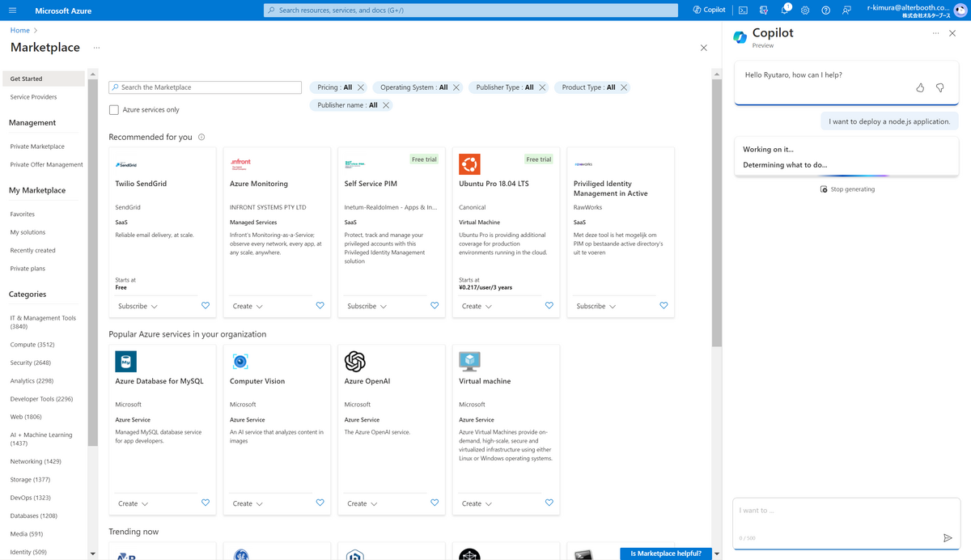Click top search resources bar
This screenshot has width=971, height=560.
(x=471, y=11)
